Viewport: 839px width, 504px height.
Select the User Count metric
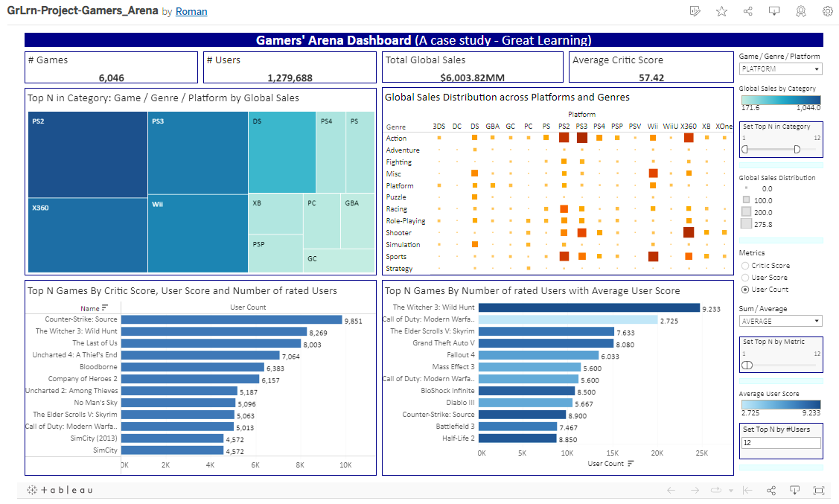[745, 290]
